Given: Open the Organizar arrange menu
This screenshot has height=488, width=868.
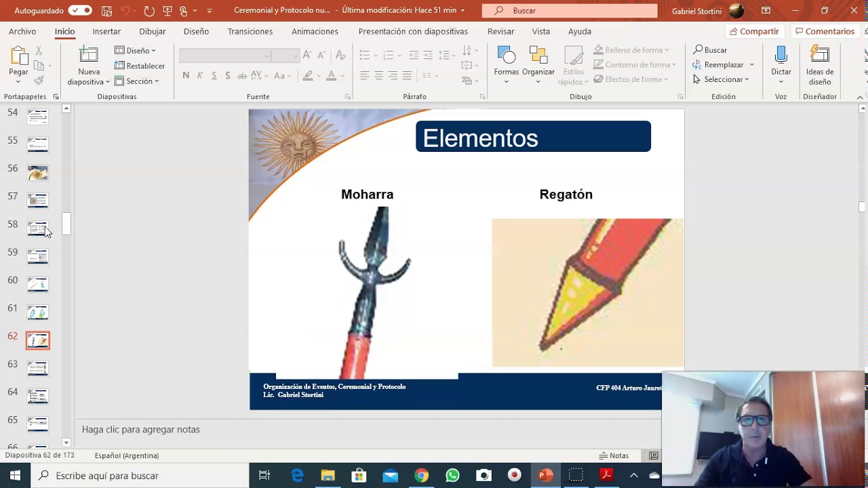Looking at the screenshot, I should pyautogui.click(x=538, y=65).
